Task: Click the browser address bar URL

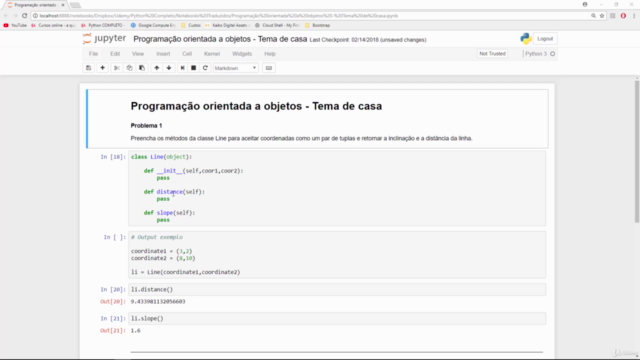Action: tap(218, 16)
